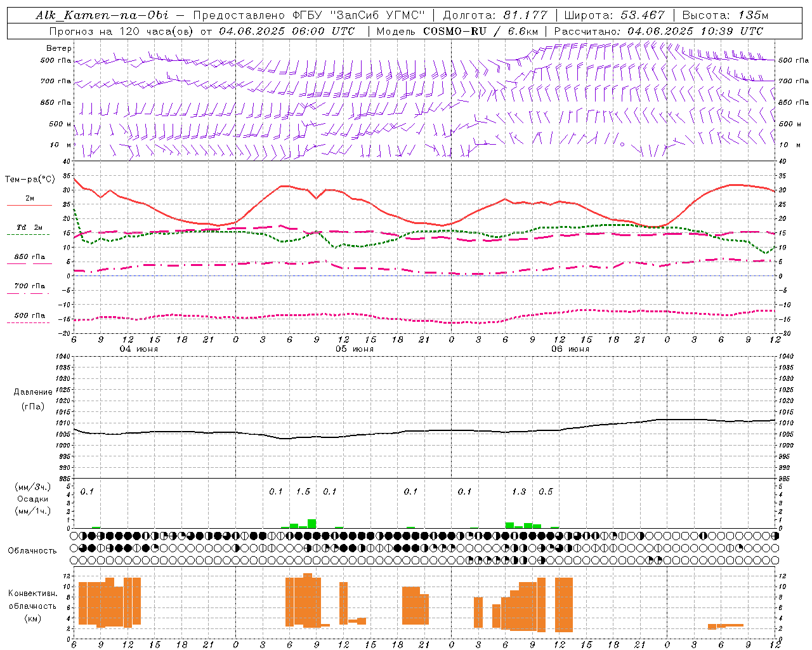Click the Тем-ра(°C) temperature axis title
The width and height of the screenshot is (812, 650).
[x=30, y=180]
